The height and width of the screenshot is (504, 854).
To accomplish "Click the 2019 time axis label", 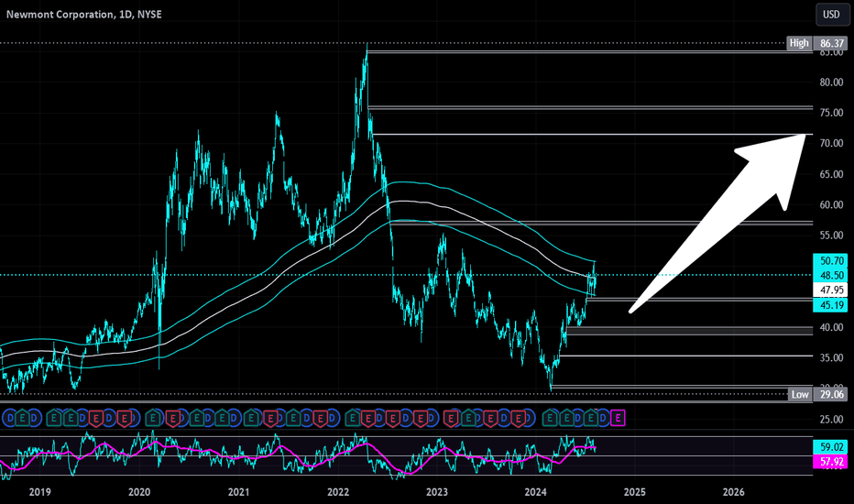I will click(39, 493).
